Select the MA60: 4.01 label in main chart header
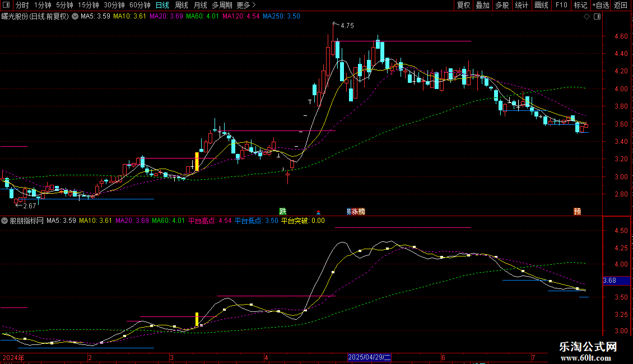633x364 pixels. point(202,17)
